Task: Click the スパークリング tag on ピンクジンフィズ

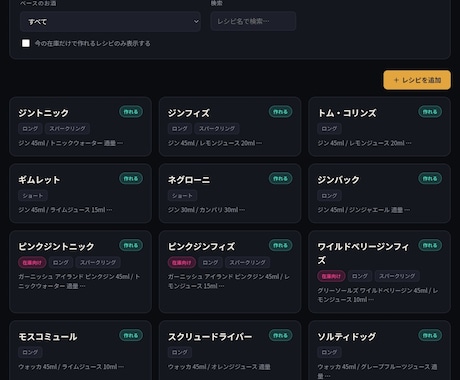Action: [247, 263]
